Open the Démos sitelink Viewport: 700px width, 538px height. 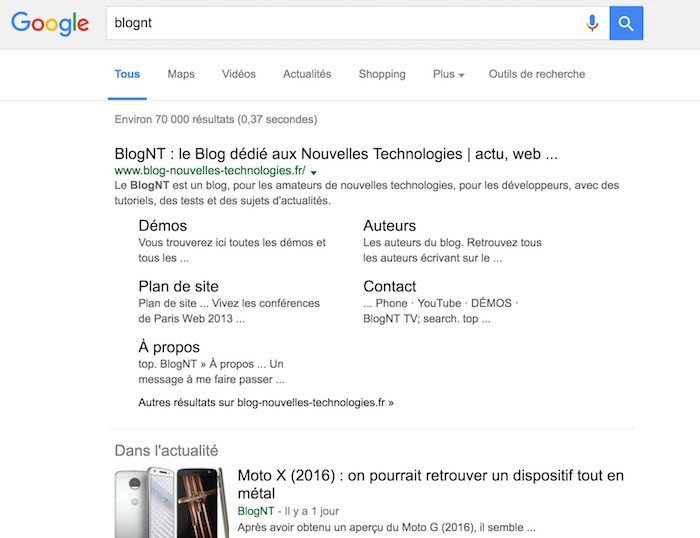163,226
